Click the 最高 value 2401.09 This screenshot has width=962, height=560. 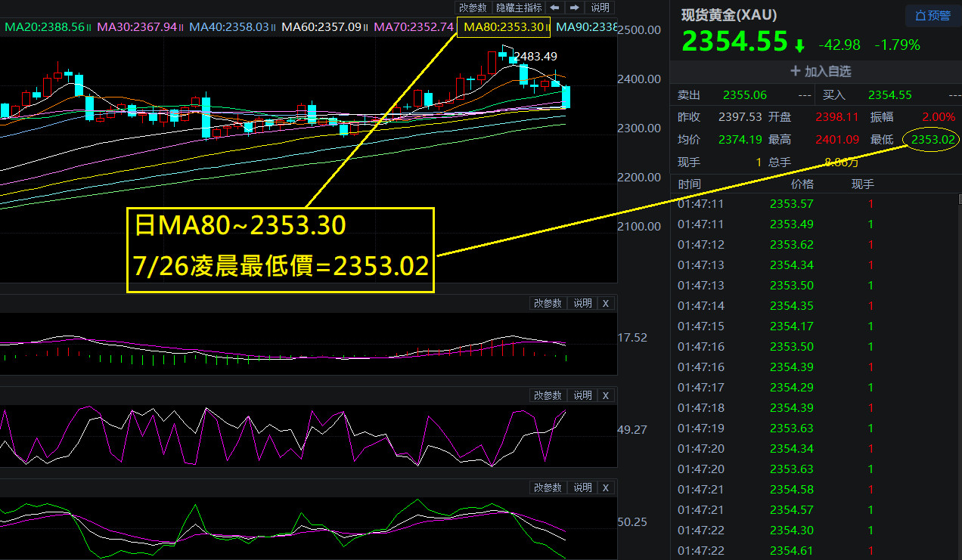837,140
